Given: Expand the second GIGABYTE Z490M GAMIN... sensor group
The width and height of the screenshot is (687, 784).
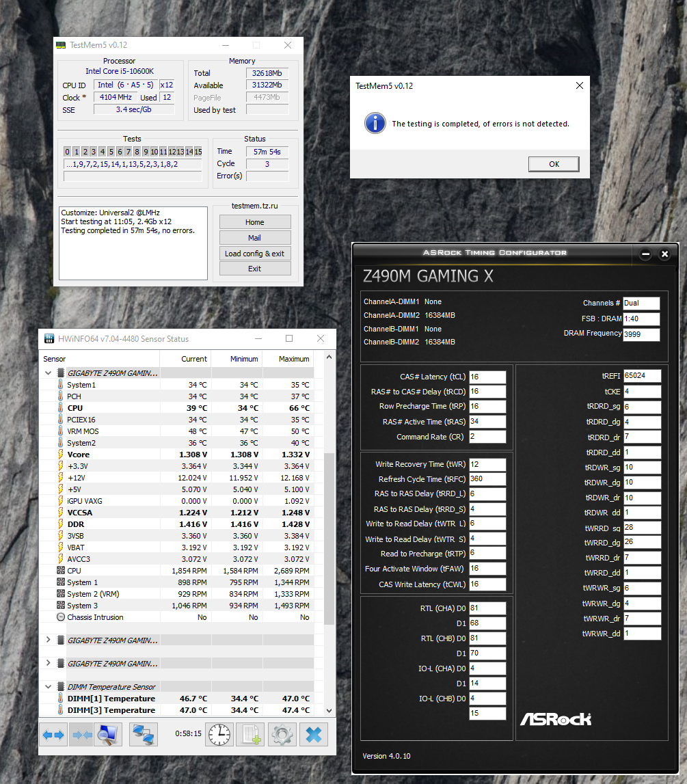Looking at the screenshot, I should pyautogui.click(x=48, y=640).
